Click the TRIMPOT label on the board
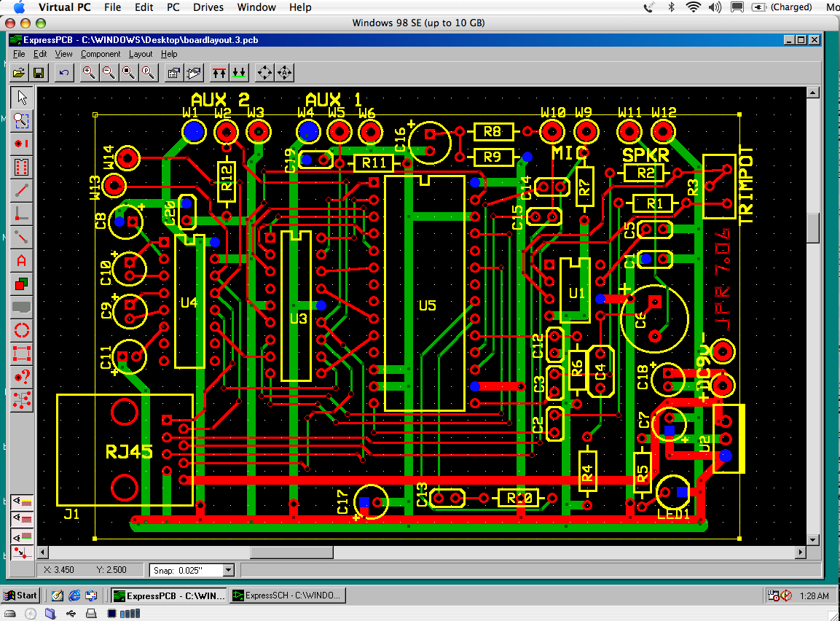This screenshot has height=621, width=840. (x=746, y=184)
